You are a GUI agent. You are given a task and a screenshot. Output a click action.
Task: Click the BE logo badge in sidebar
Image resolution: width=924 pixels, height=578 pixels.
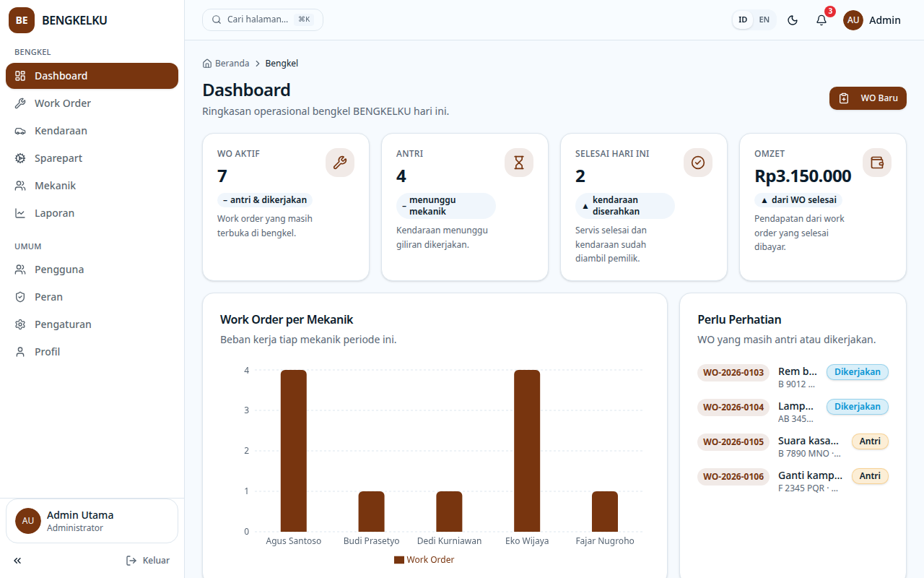(x=22, y=20)
